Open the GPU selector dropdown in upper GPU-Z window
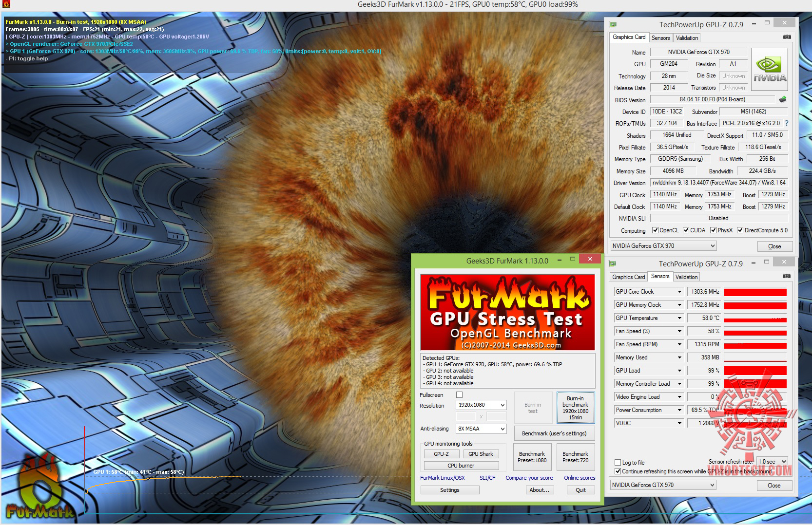This screenshot has width=812, height=525. 663,246
